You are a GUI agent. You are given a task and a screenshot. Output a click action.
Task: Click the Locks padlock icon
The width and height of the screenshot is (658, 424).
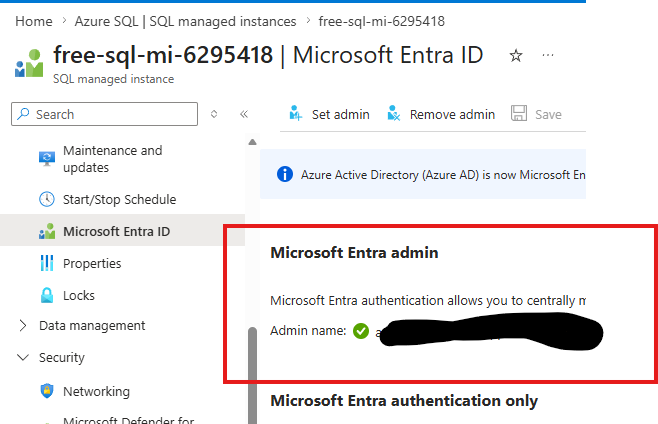coord(47,295)
